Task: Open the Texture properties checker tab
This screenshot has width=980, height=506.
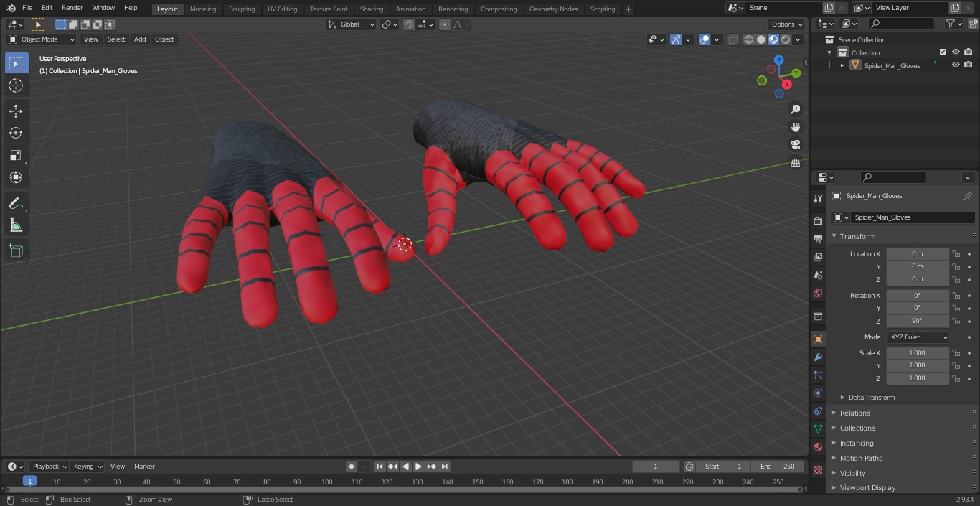Action: [818, 469]
